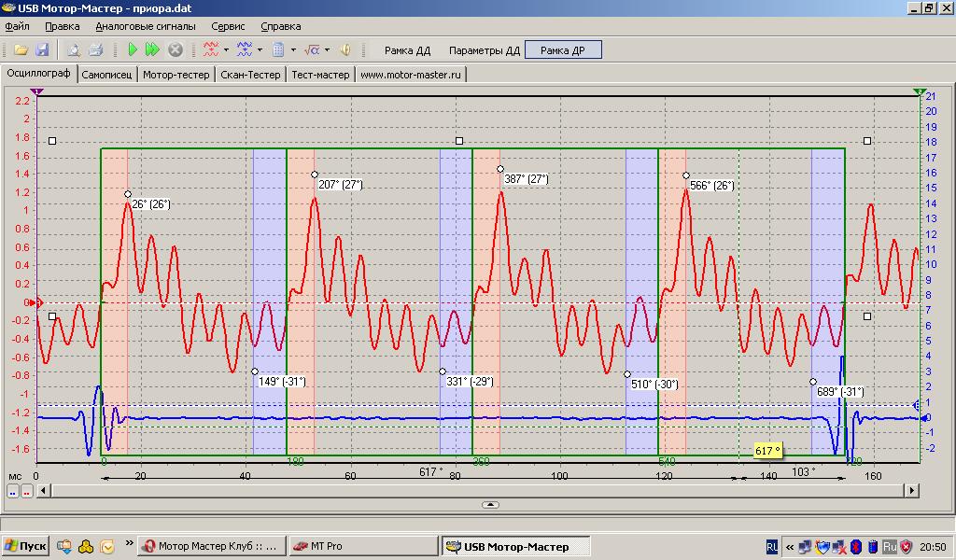The height and width of the screenshot is (560, 956).
Task: Click the open file folder icon
Action: coord(21,49)
